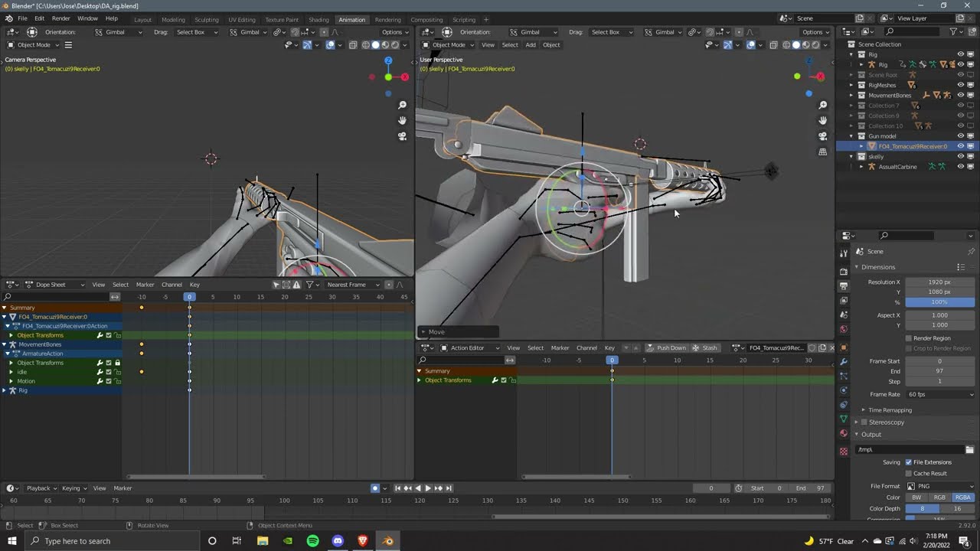Select BW color mode button

[916, 497]
